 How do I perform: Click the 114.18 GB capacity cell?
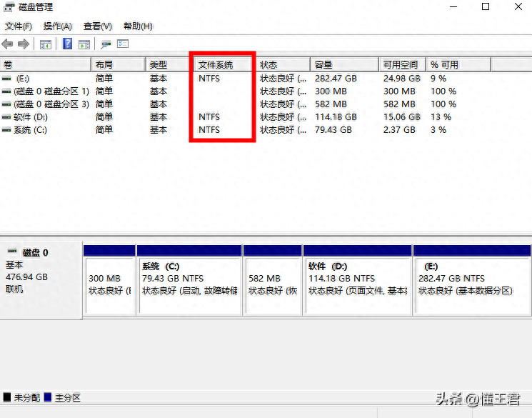[336, 117]
